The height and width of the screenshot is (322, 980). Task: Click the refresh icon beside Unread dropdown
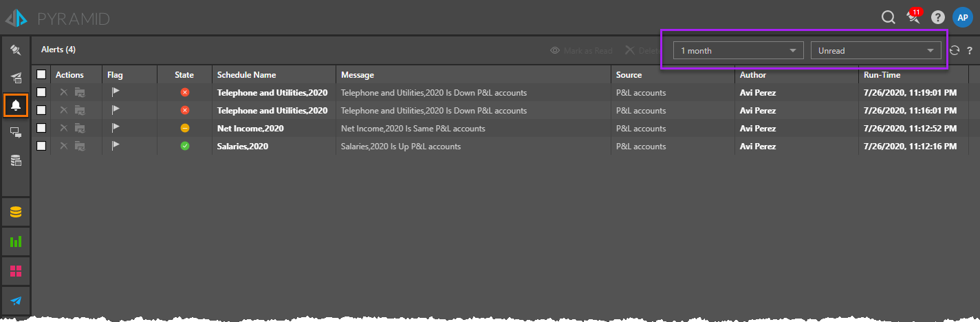pos(954,50)
